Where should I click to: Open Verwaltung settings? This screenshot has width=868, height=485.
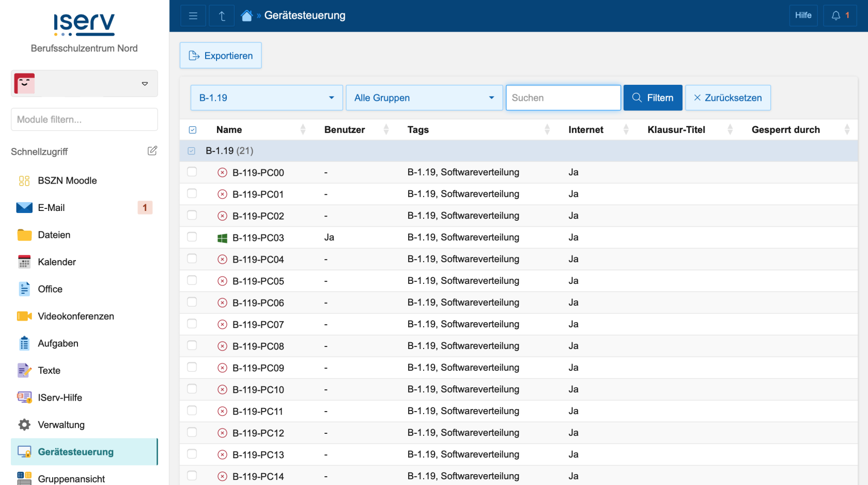point(84,425)
